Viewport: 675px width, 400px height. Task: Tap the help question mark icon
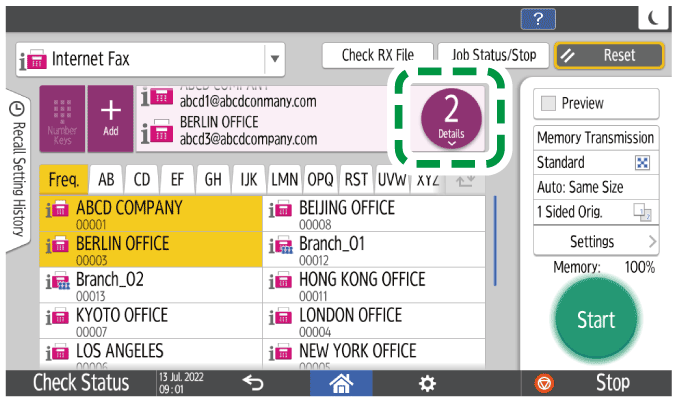pos(538,17)
